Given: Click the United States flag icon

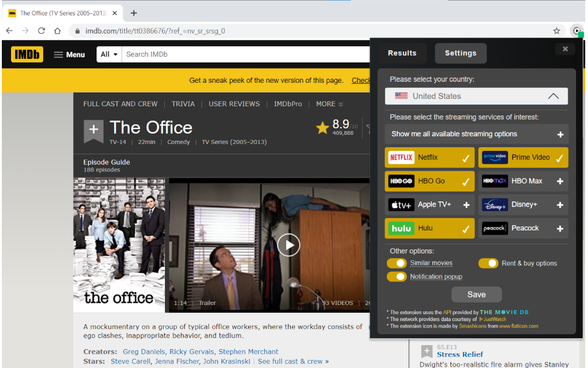Looking at the screenshot, I should [x=401, y=96].
